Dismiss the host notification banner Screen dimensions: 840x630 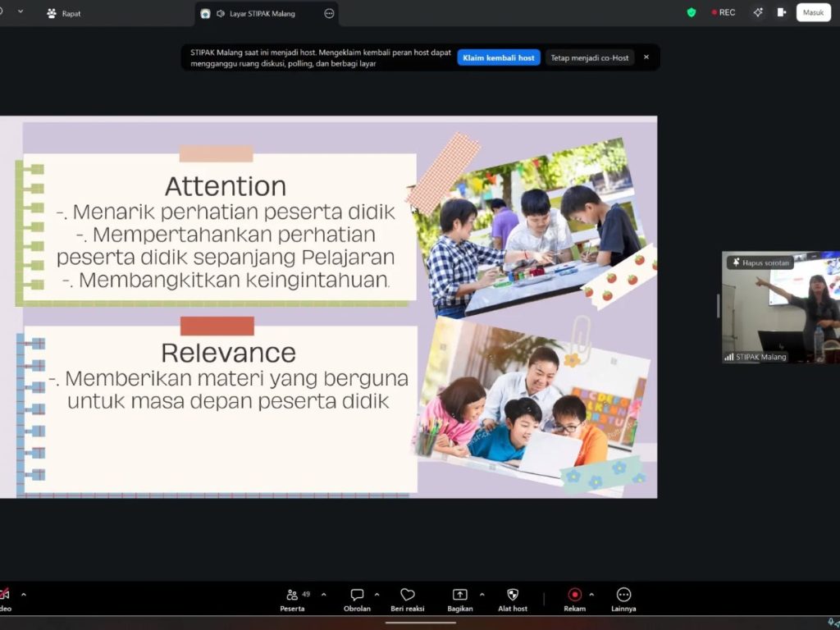pos(646,57)
